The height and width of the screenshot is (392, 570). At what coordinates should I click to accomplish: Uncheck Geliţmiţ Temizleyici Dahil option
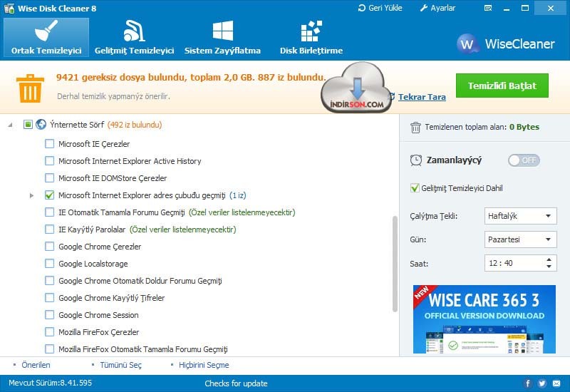point(415,188)
